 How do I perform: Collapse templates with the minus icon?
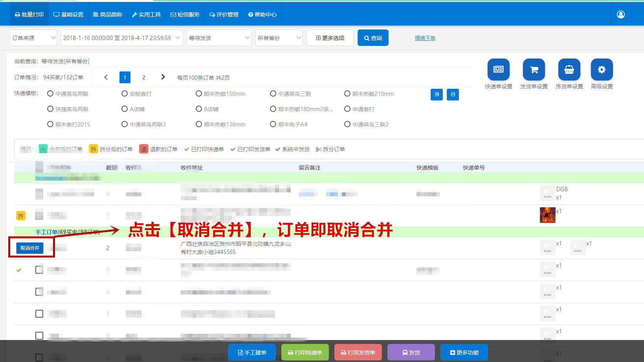(453, 95)
